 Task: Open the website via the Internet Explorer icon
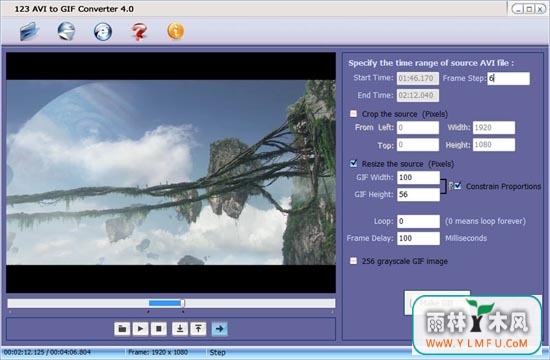pos(103,32)
